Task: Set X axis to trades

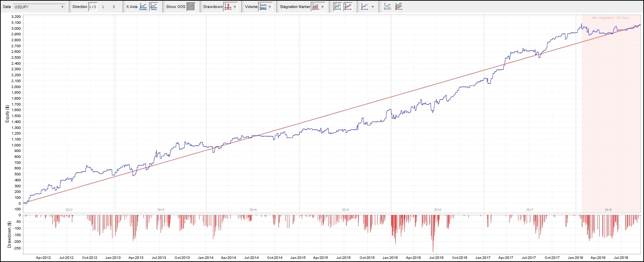Action: 143,7
